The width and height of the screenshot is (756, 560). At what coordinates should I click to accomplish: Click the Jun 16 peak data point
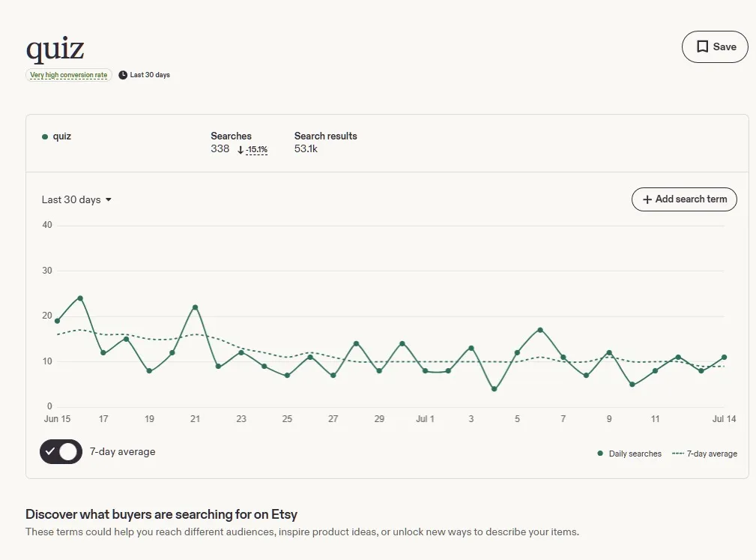[x=80, y=298]
